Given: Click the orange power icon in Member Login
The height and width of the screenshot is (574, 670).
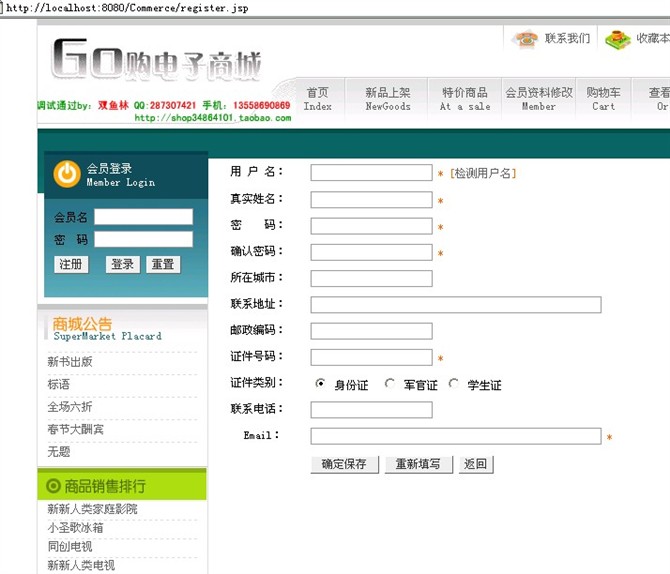Looking at the screenshot, I should tap(67, 174).
